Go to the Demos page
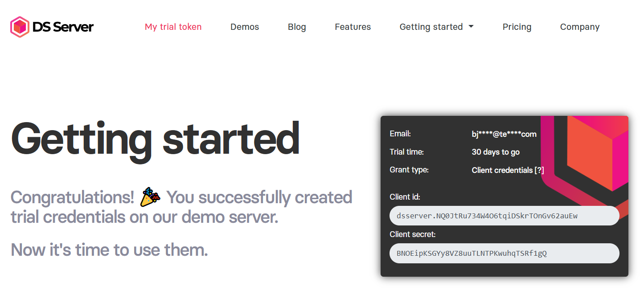This screenshot has height=307, width=644. 245,27
